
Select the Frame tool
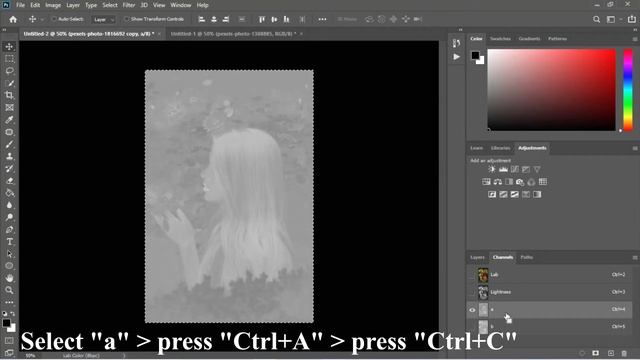pos(9,107)
